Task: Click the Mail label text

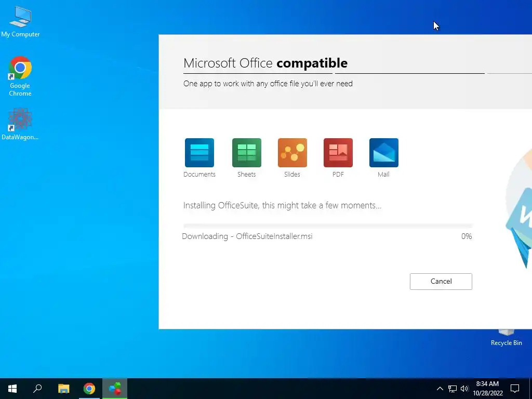Action: point(383,175)
